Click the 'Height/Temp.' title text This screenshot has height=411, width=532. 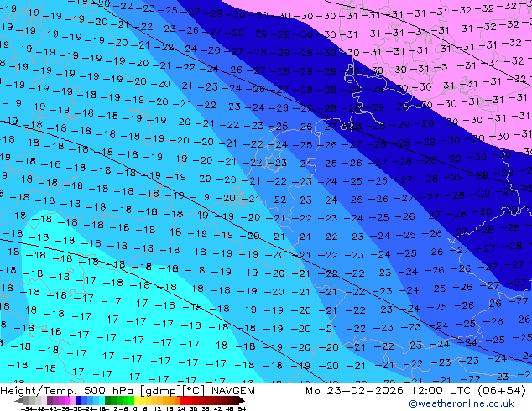tap(39, 391)
